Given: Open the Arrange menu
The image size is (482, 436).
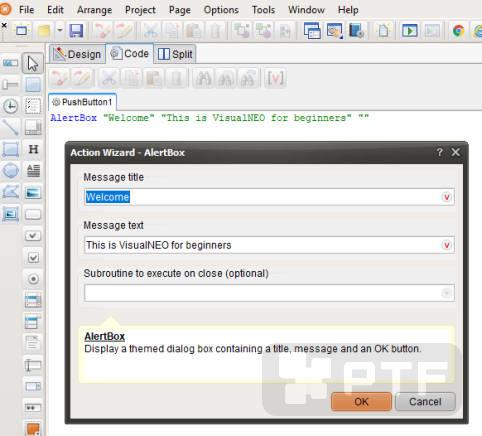Looking at the screenshot, I should [x=94, y=10].
